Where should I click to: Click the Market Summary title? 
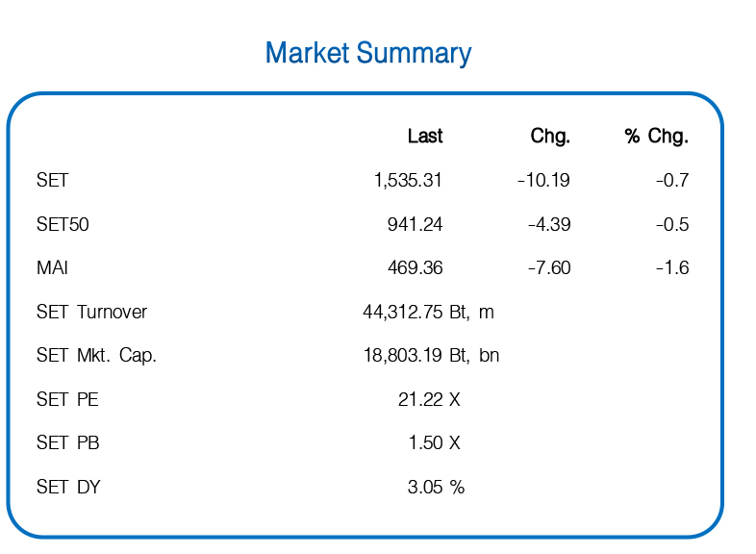[x=368, y=53]
